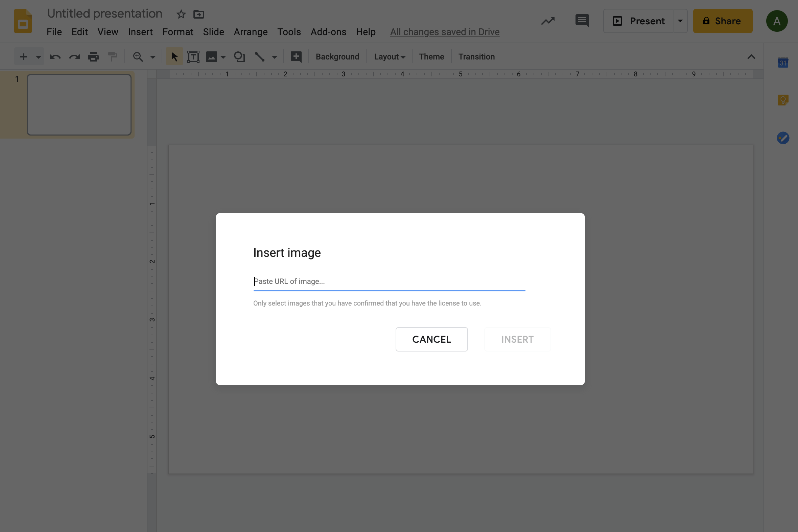
Task: Click the zoom tool icon
Action: pos(137,56)
